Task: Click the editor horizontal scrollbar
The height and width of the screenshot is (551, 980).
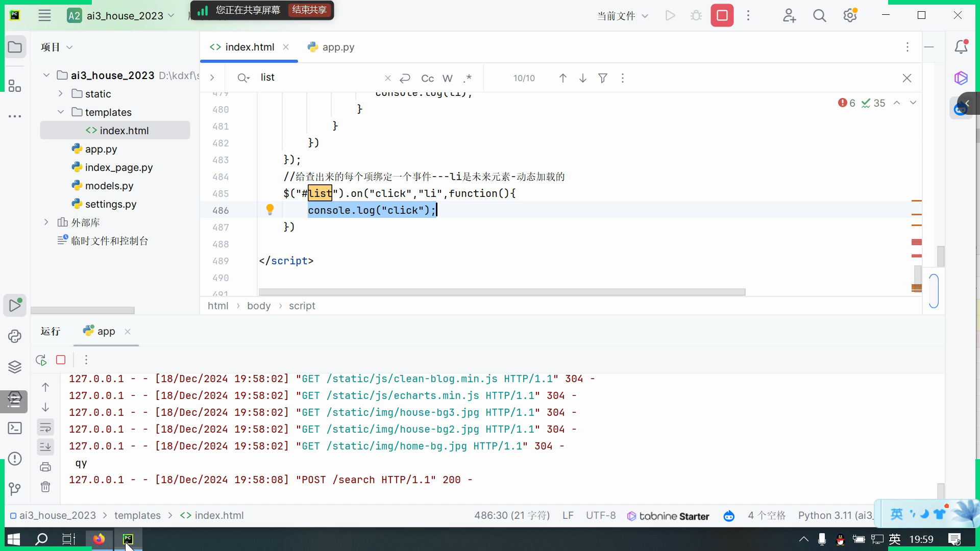Action: (502, 292)
